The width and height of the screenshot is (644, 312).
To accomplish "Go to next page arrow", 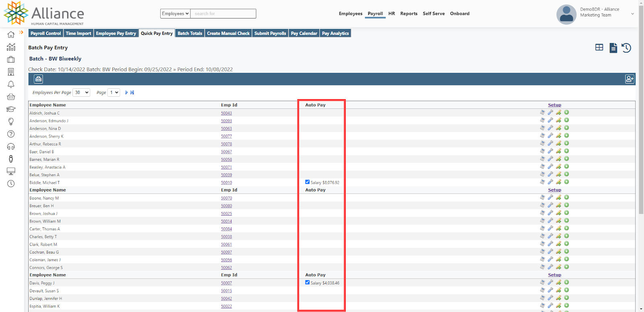I will (126, 93).
